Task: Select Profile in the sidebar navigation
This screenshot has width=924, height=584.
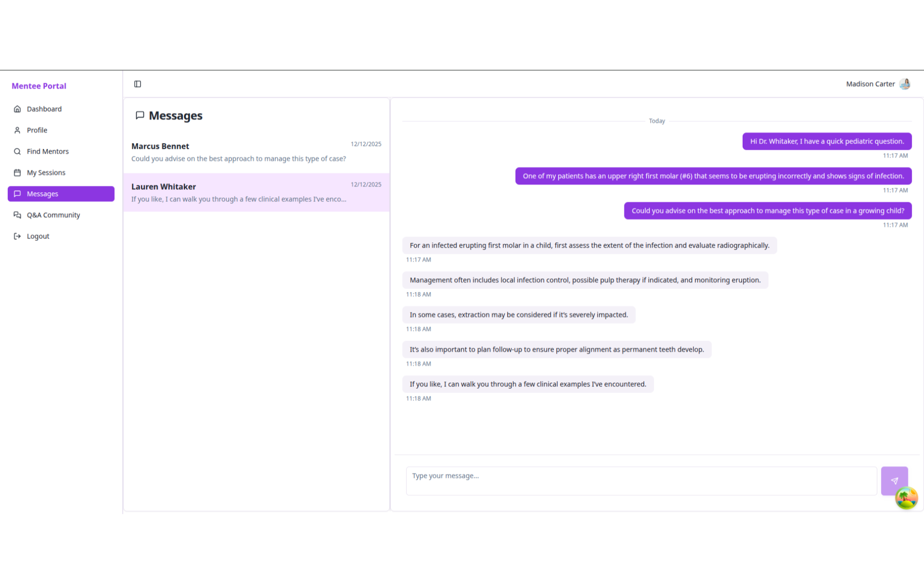Action: coord(37,130)
